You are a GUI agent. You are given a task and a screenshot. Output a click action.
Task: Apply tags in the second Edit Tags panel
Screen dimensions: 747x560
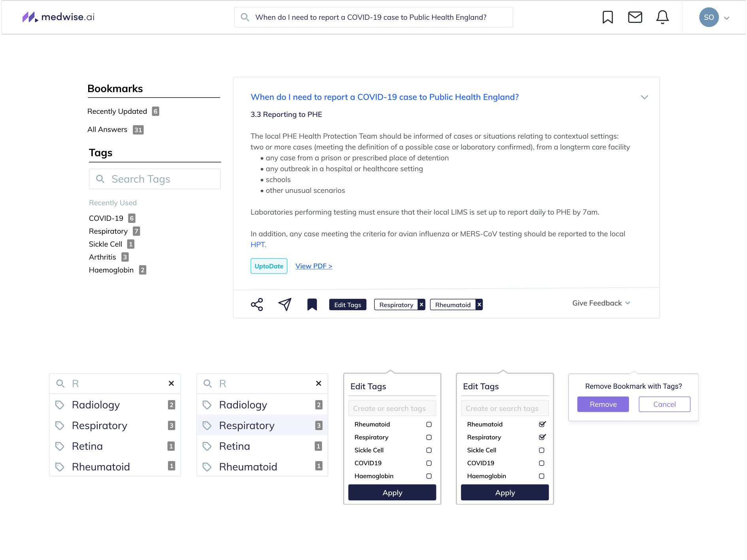505,492
